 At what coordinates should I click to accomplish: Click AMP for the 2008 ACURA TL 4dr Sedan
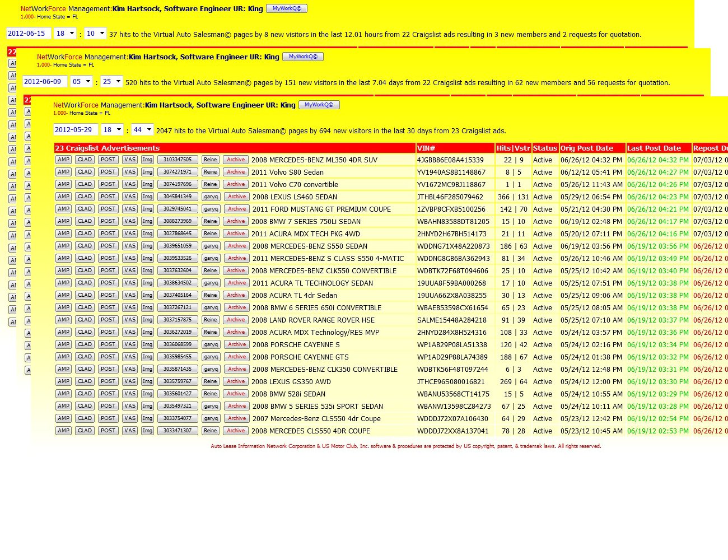(64, 295)
